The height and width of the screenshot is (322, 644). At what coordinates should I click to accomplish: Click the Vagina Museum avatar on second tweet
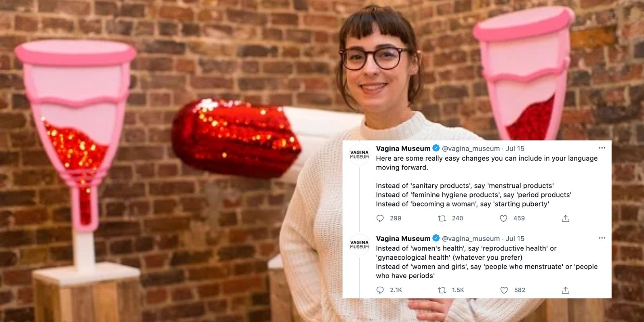[x=359, y=245]
